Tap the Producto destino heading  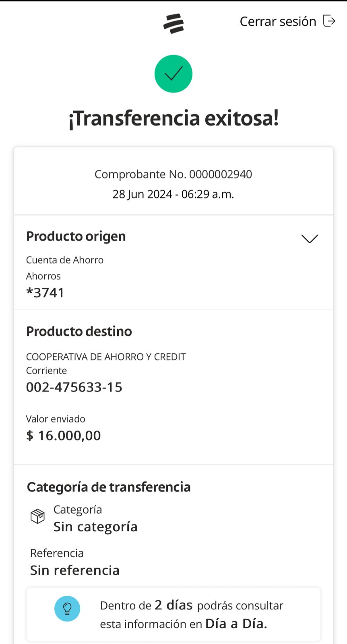[79, 331]
